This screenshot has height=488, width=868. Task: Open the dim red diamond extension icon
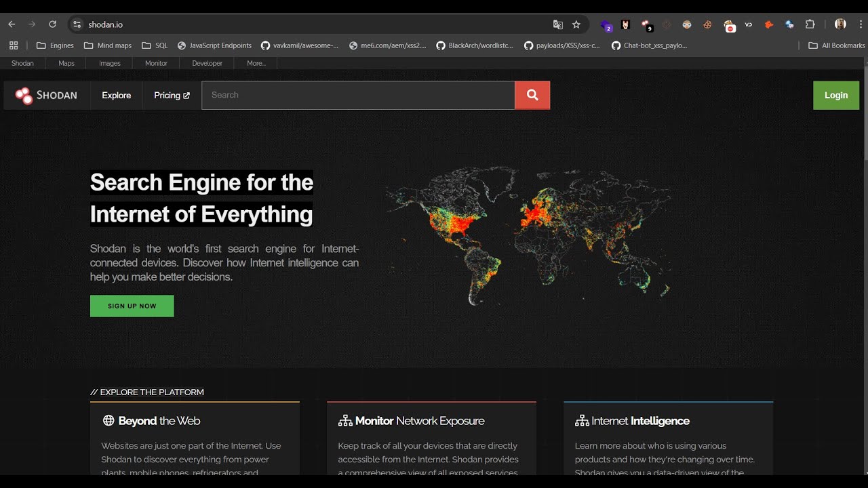coord(667,24)
